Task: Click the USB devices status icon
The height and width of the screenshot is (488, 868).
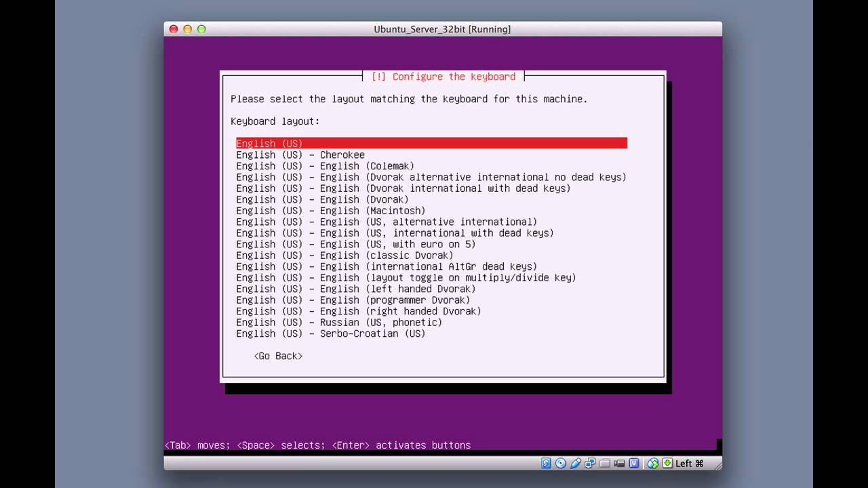Action: coord(576,463)
